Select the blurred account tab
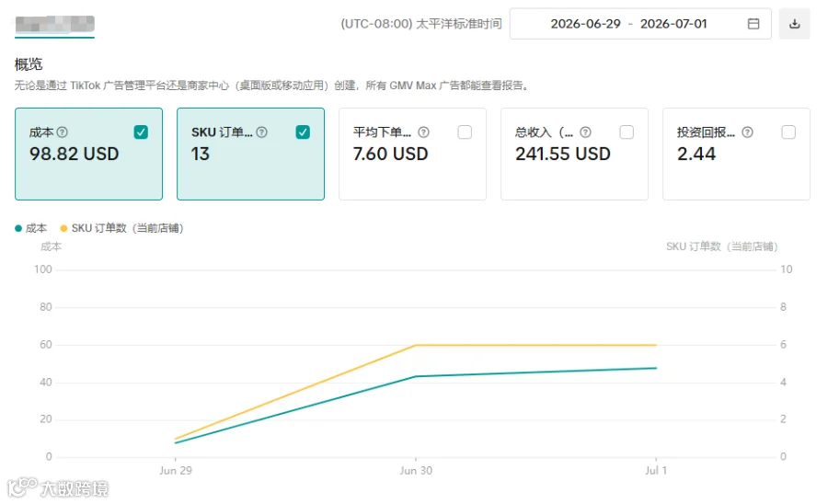828x504 pixels. point(55,24)
